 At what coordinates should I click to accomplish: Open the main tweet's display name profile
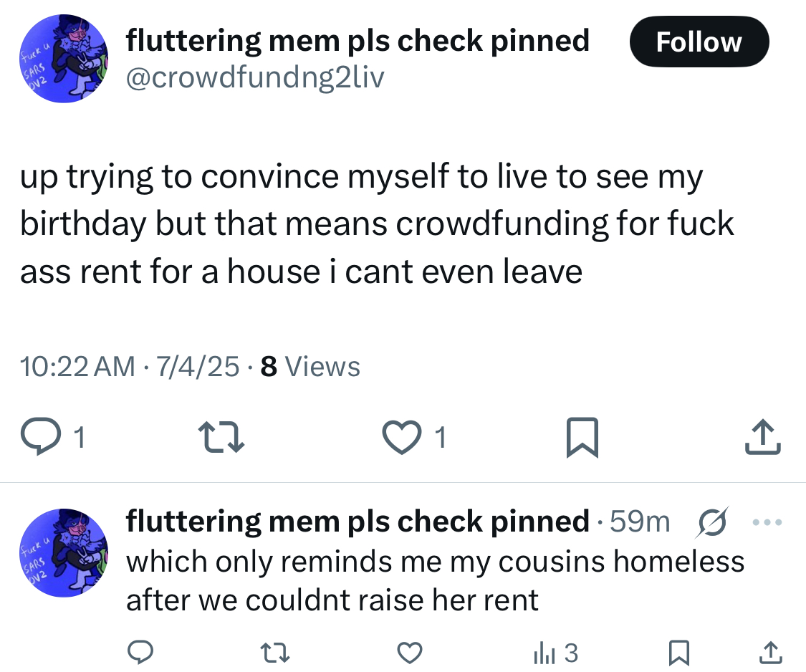(x=358, y=41)
